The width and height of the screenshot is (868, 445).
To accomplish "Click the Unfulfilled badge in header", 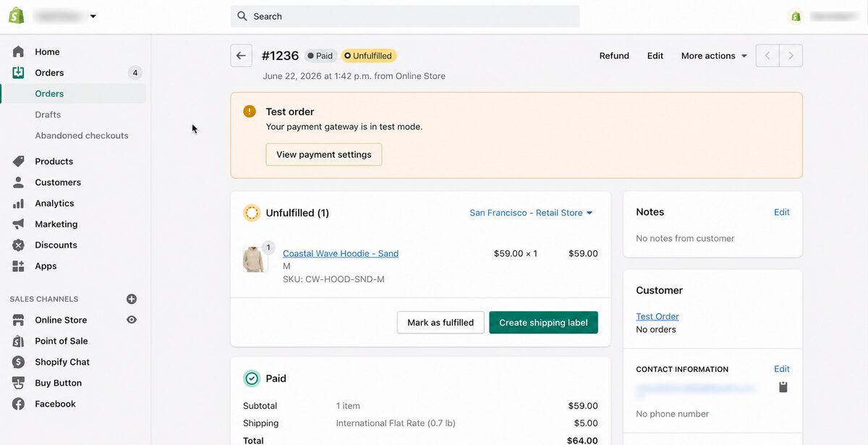I will click(x=369, y=56).
